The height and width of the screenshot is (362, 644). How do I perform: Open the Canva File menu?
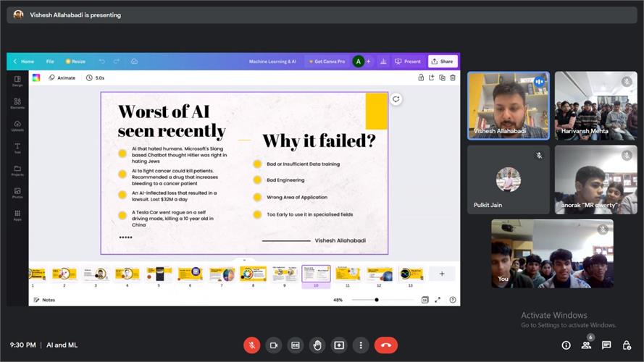pos(50,62)
